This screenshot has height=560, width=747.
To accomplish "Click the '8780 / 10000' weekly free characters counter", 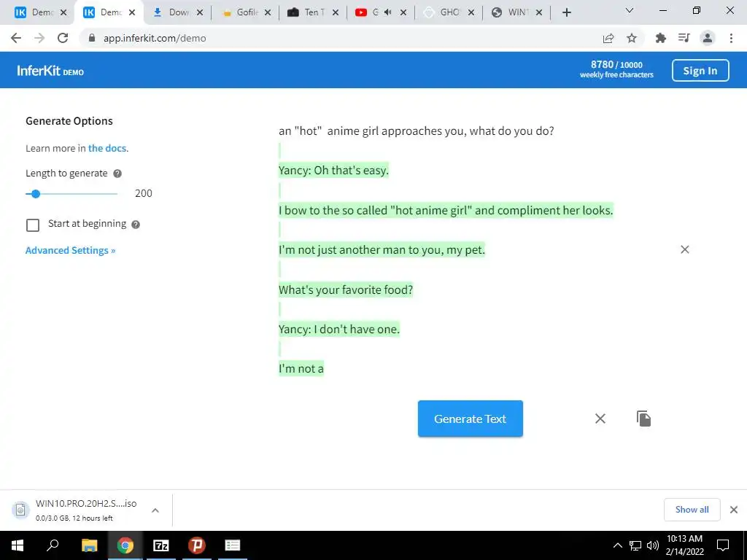I will 616,69.
